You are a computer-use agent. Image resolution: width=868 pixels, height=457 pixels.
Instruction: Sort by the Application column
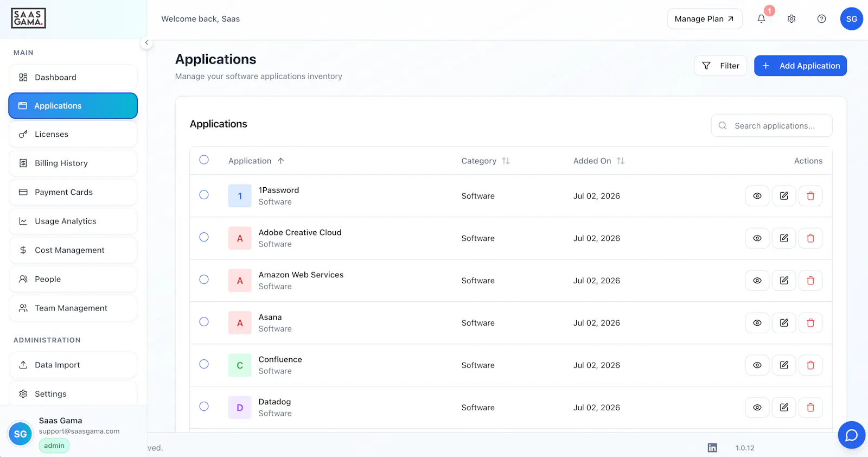(256, 161)
